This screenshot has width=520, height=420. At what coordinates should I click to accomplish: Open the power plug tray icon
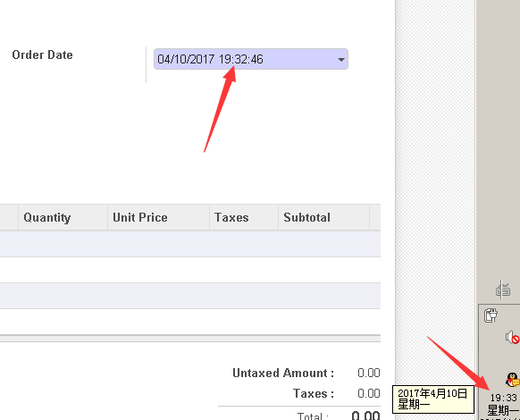(491, 315)
